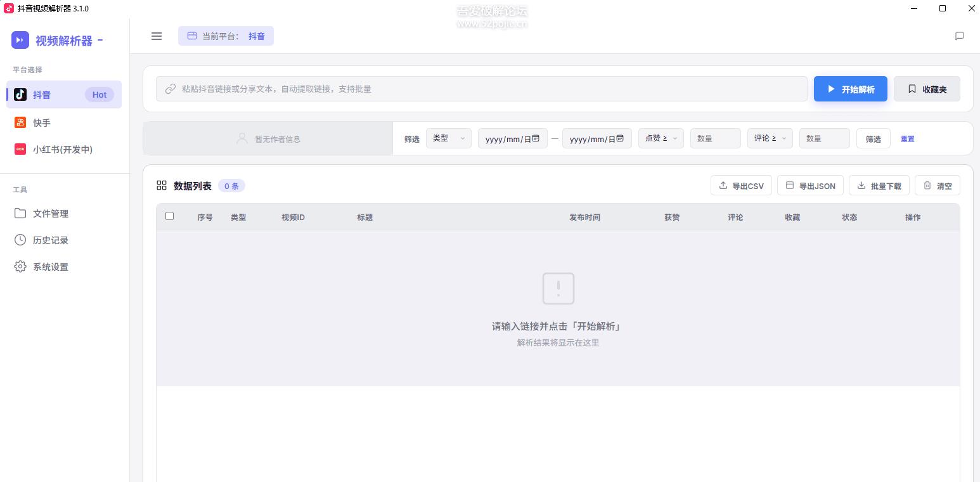Open the start date picker
Viewport: 980px width, 482px height.
(x=512, y=138)
